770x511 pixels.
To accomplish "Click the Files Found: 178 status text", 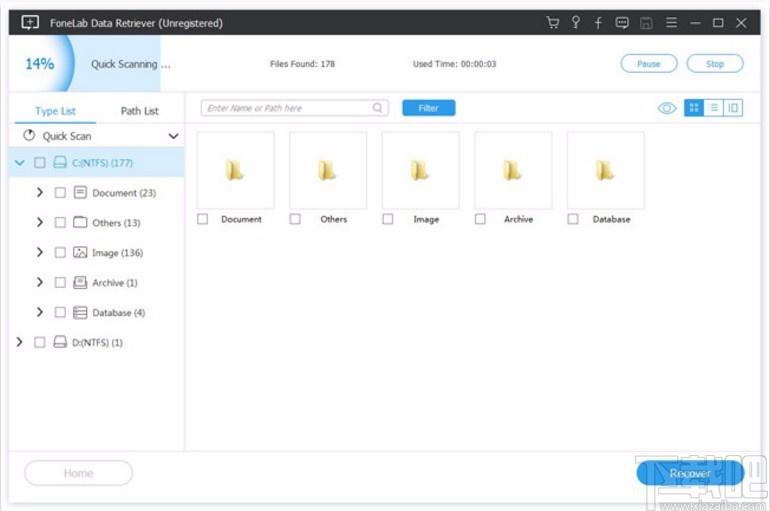I will pos(302,64).
